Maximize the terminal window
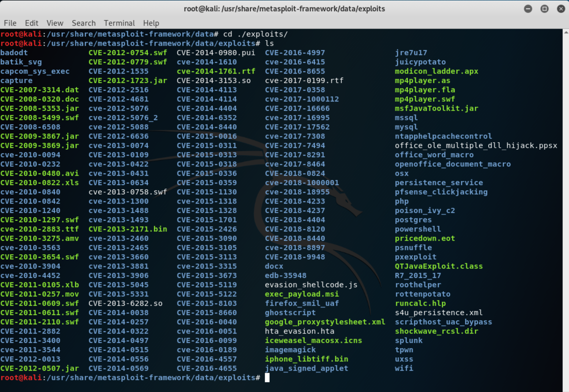 point(545,9)
